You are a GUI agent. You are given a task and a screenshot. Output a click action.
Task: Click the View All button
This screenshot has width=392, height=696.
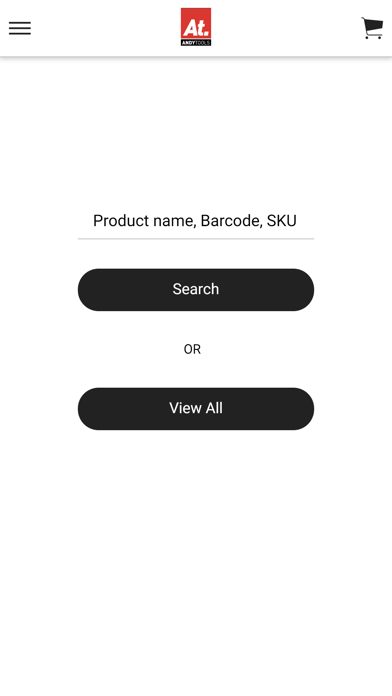coord(196,408)
